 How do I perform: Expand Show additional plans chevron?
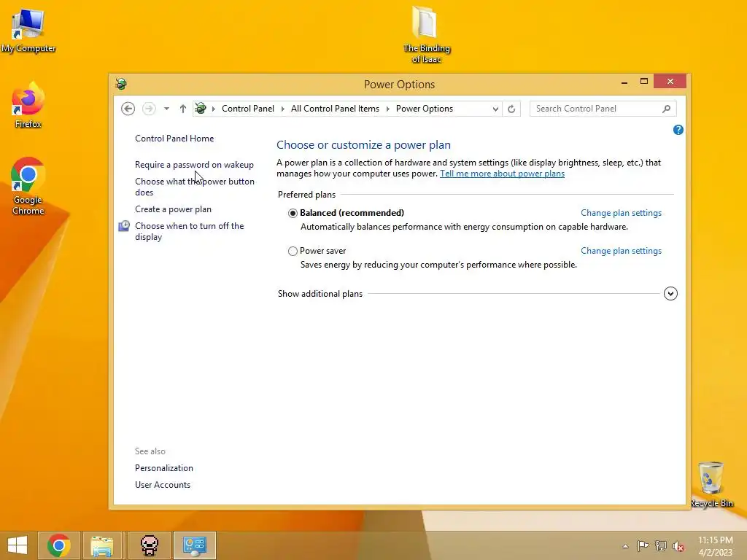670,293
